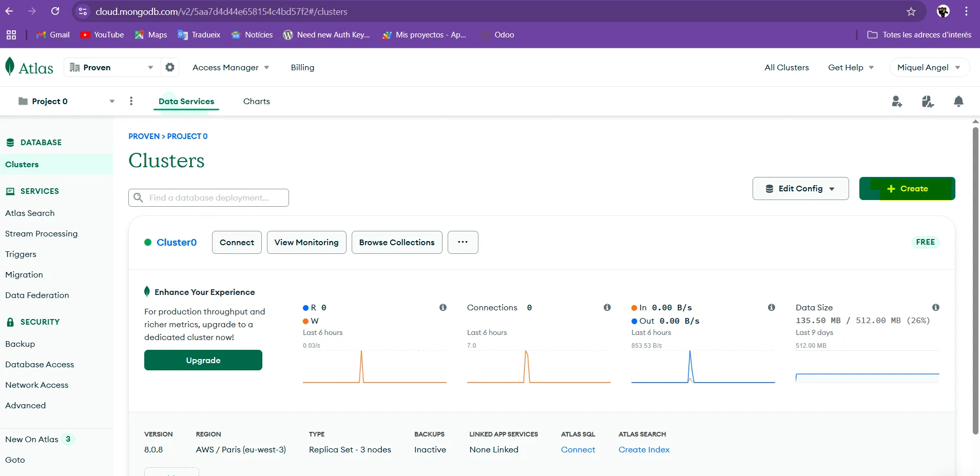980x476 pixels.
Task: Click the Create Index link
Action: 644,449
